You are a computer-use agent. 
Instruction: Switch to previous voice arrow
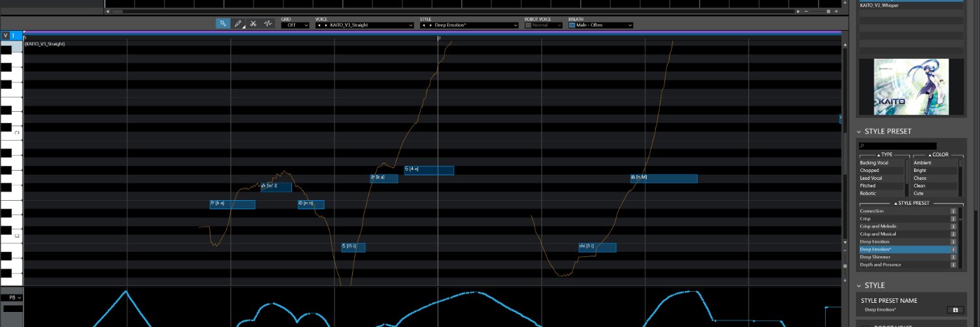point(319,25)
